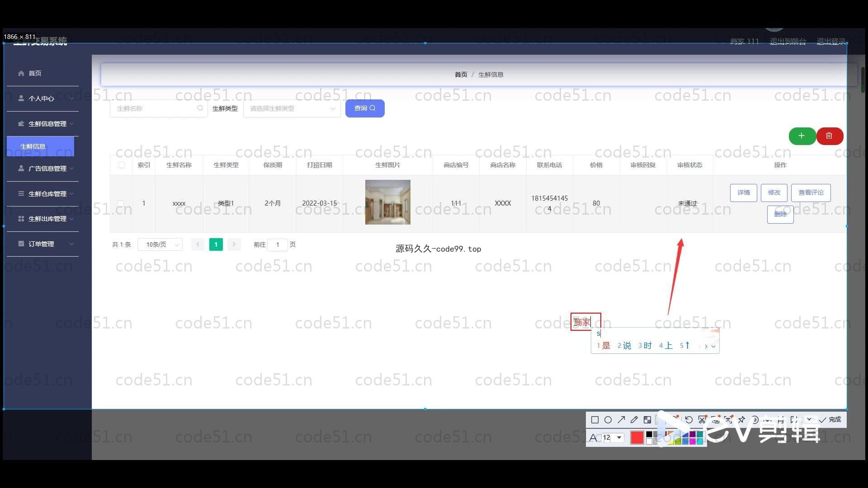Click the 生鲜名称 search input field

pos(158,108)
